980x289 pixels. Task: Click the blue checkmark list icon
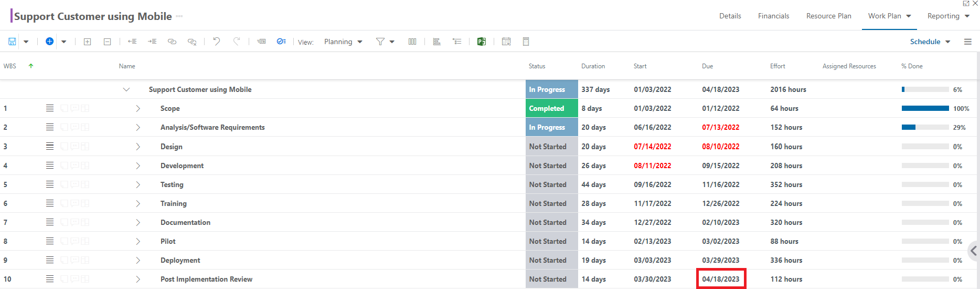point(281,42)
